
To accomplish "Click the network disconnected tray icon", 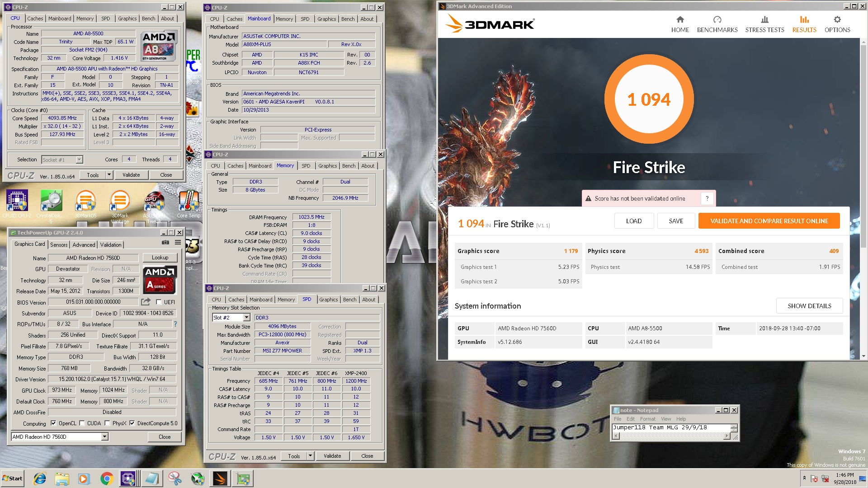I will (825, 479).
